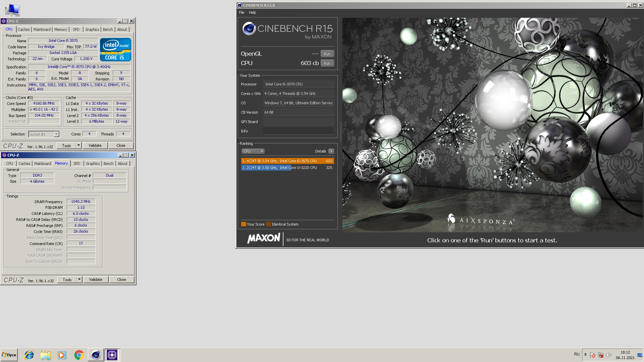Click the Intel Core i5 logo in CPU-Z

pos(115,50)
